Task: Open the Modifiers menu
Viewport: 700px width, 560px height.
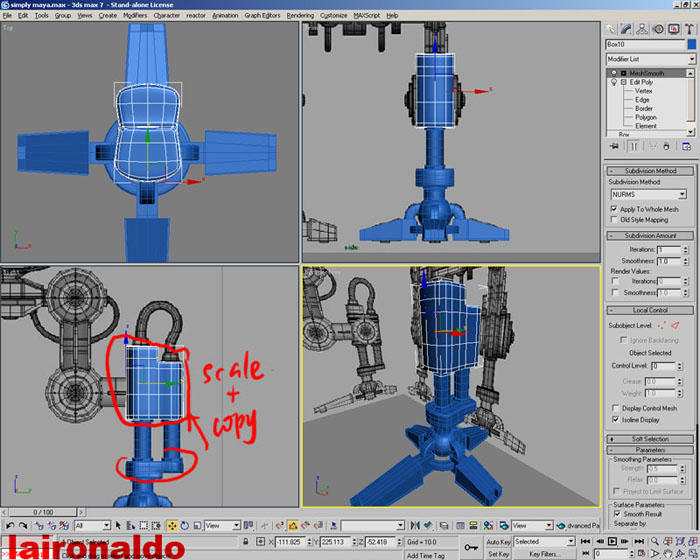Action: point(135,16)
